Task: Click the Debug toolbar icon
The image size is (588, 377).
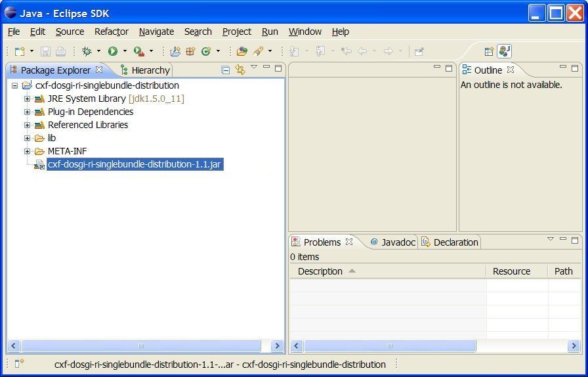Action: 86,51
